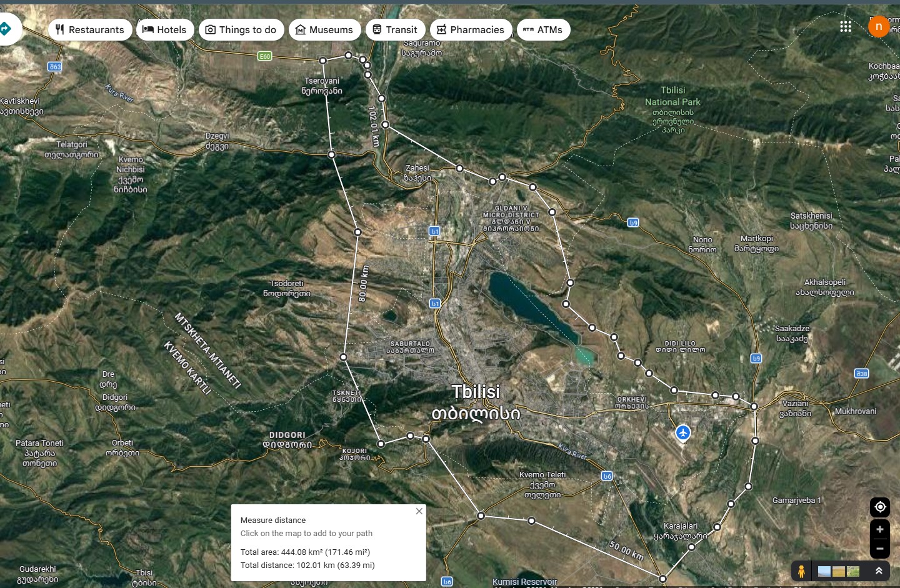Show Museums nearby
The height and width of the screenshot is (588, 900).
click(324, 29)
